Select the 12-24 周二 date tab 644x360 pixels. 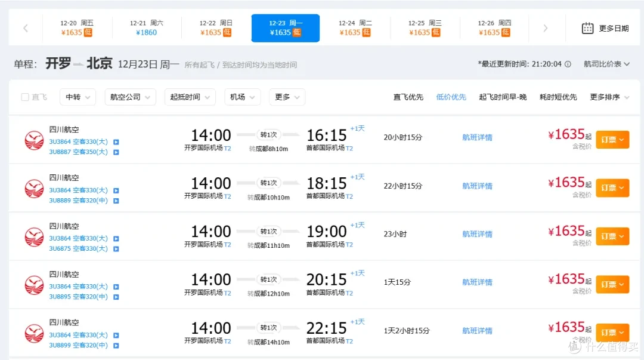[355, 28]
